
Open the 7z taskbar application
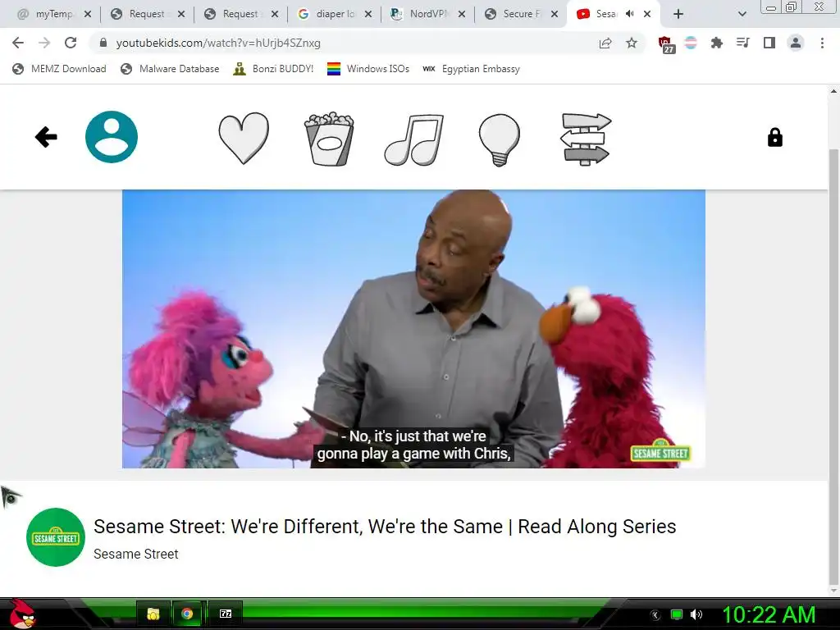click(x=226, y=614)
